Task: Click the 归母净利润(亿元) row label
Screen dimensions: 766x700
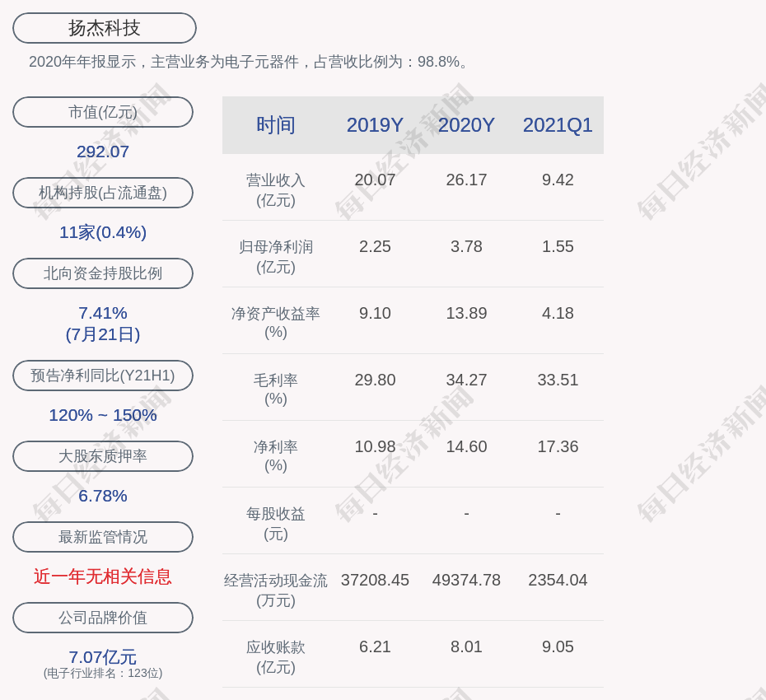Action: point(276,257)
